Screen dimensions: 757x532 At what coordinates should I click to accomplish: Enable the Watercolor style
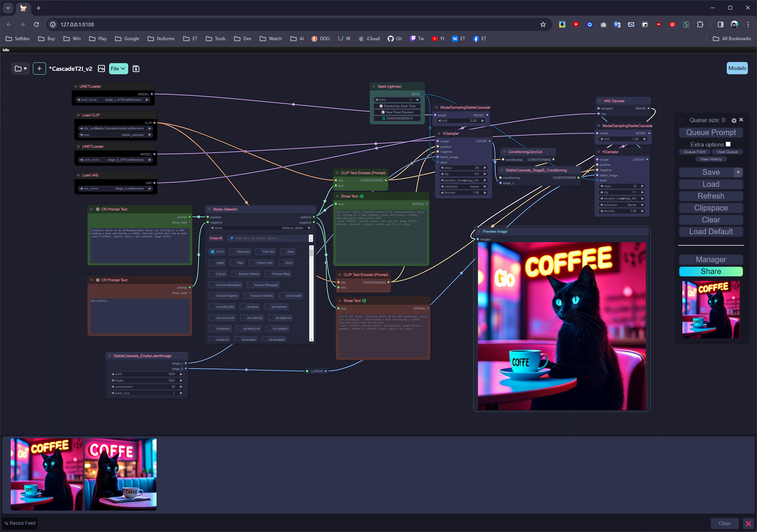pos(233,252)
